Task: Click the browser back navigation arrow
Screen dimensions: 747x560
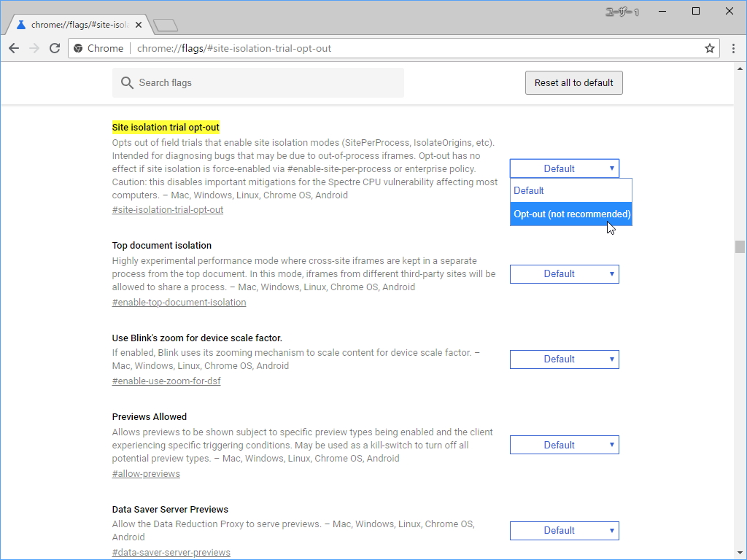Action: (x=14, y=48)
